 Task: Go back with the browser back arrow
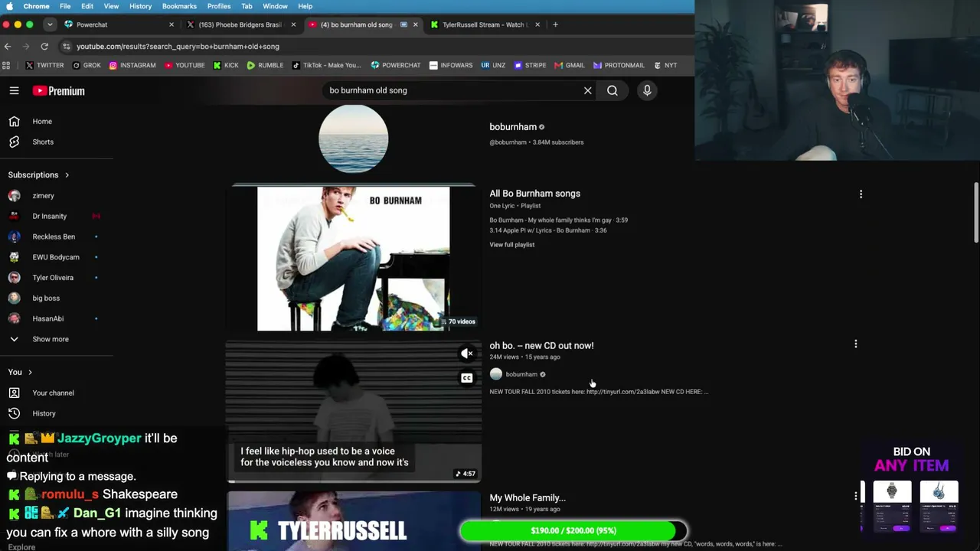coord(8,46)
